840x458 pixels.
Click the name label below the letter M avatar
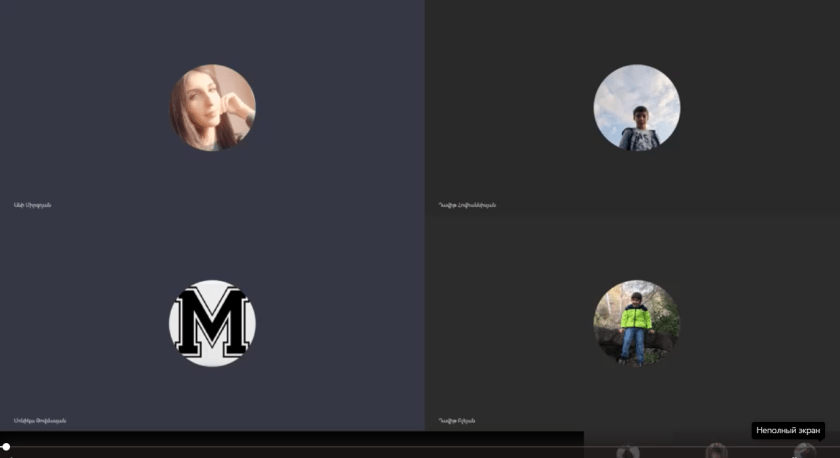[40, 421]
